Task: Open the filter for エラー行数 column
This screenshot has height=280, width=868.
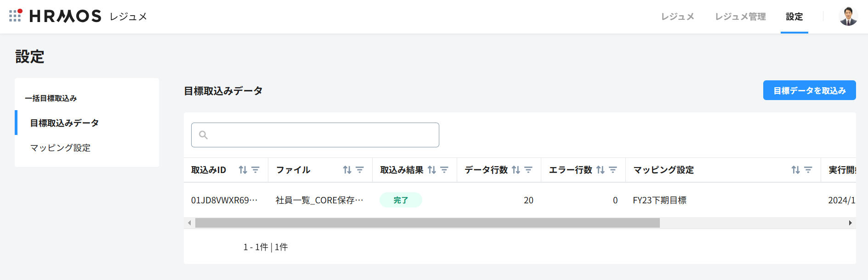Action: pos(613,170)
